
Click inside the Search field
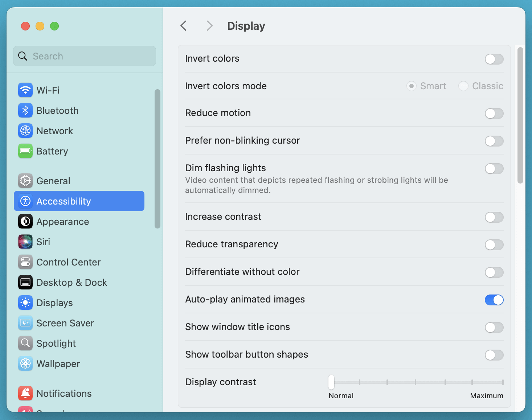click(x=84, y=56)
